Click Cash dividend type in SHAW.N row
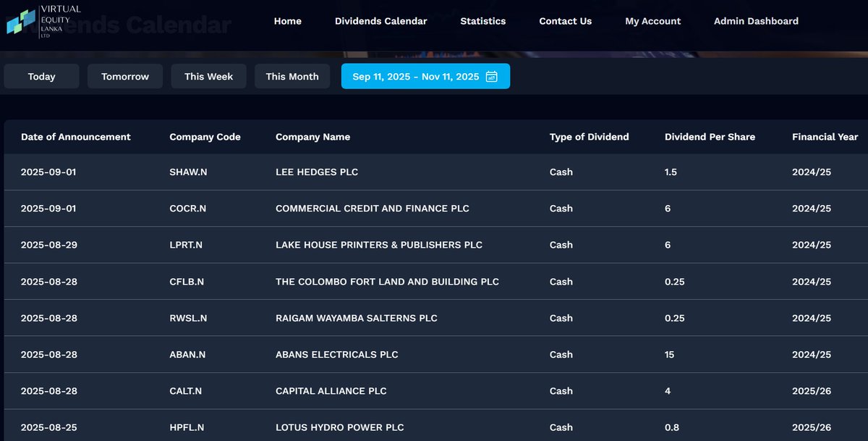The image size is (868, 441). [x=561, y=172]
